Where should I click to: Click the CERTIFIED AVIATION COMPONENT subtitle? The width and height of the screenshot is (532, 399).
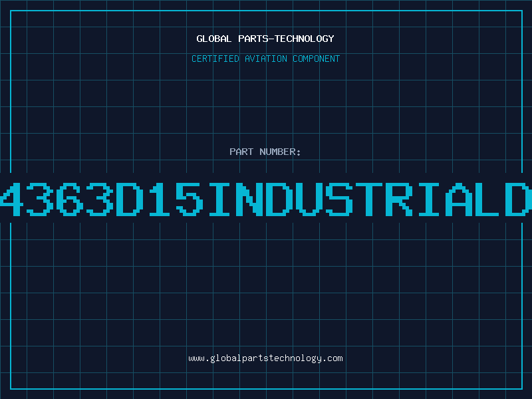point(265,59)
